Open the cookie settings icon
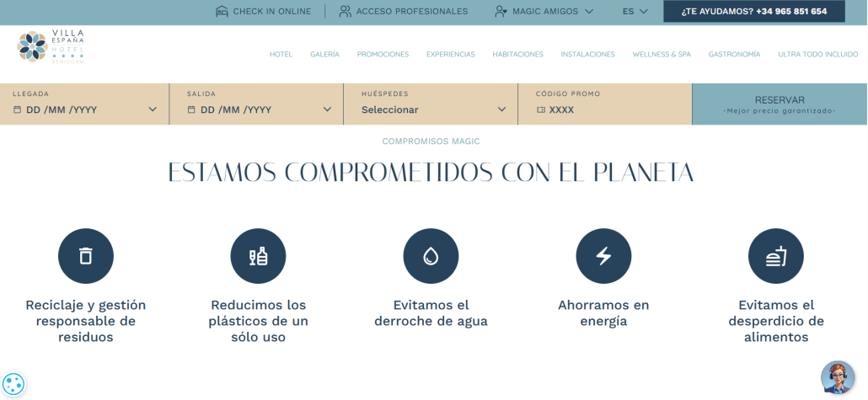 13,384
